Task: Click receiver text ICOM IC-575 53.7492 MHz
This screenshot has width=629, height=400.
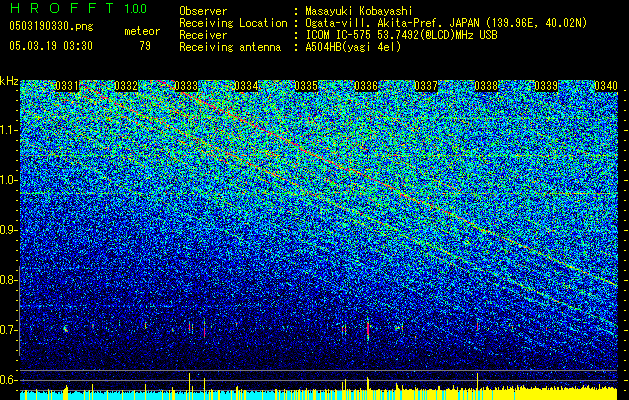Action: [402, 35]
